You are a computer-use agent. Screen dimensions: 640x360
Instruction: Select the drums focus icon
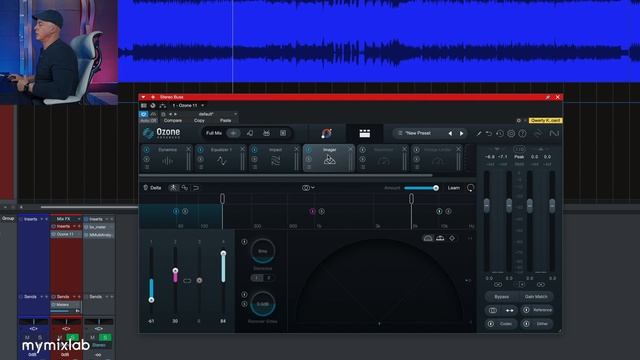(267, 133)
